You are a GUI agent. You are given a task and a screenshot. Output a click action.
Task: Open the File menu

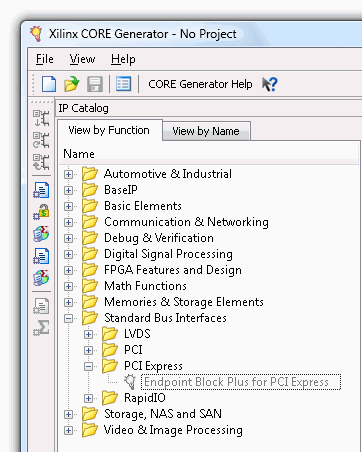click(45, 59)
